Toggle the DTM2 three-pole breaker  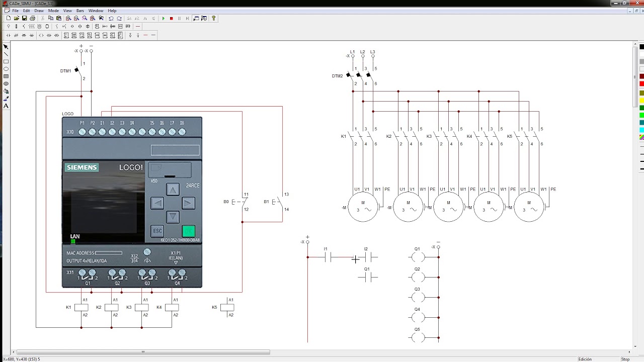(x=360, y=76)
